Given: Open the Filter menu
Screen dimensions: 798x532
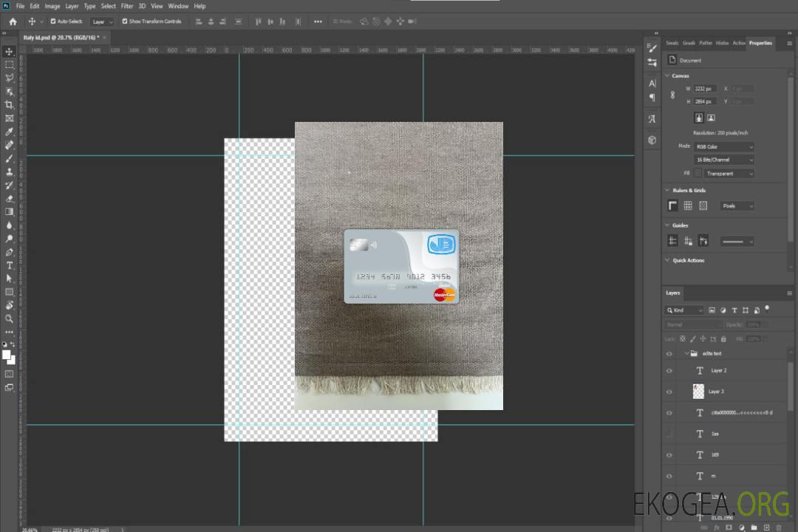Looking at the screenshot, I should 127,6.
